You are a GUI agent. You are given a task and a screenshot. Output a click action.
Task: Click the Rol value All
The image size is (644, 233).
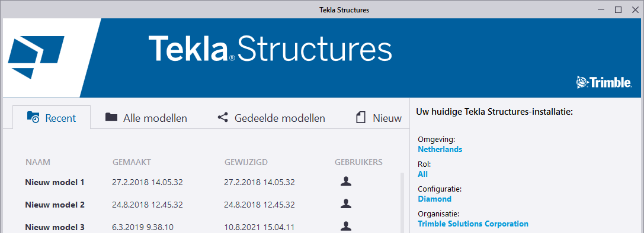[422, 174]
